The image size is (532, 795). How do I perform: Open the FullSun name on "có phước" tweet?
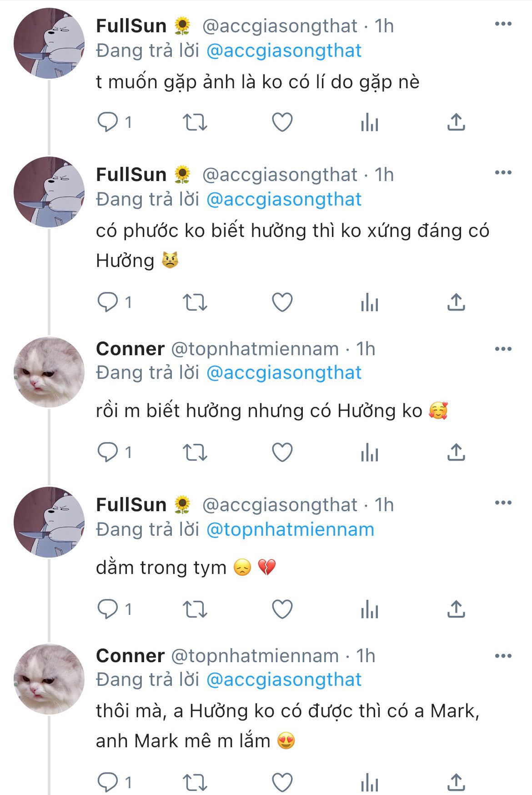pos(131,175)
